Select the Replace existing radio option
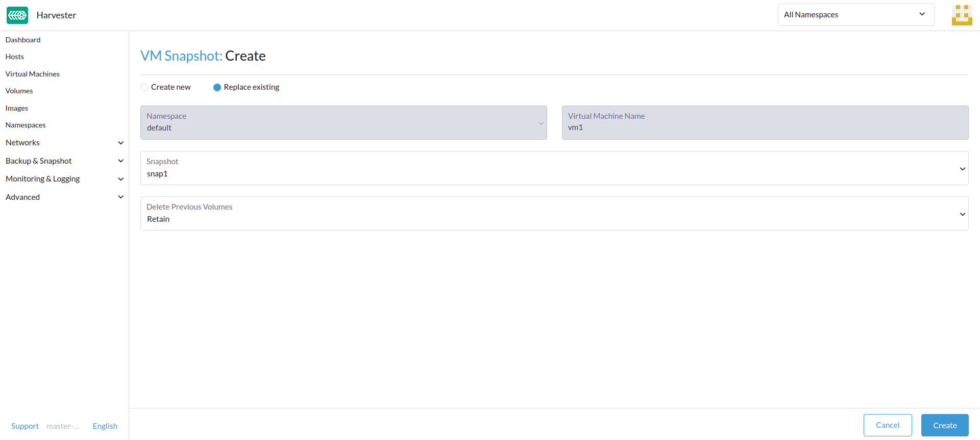 click(217, 87)
